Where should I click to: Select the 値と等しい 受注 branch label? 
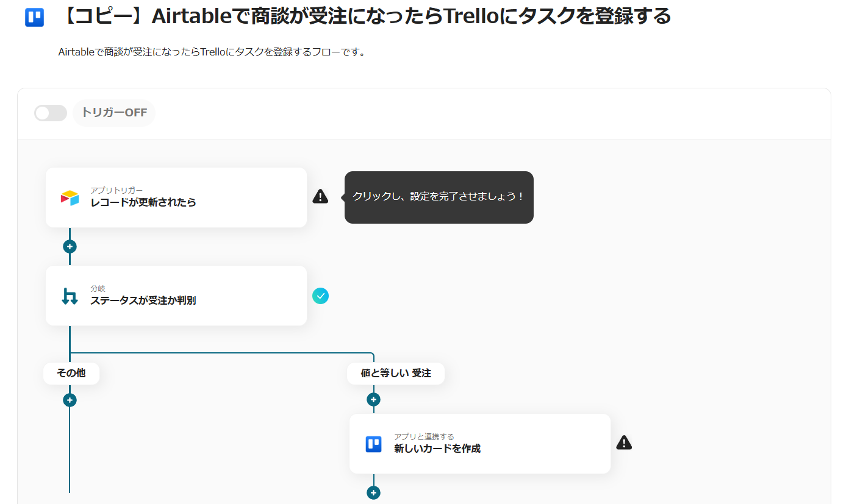point(395,373)
